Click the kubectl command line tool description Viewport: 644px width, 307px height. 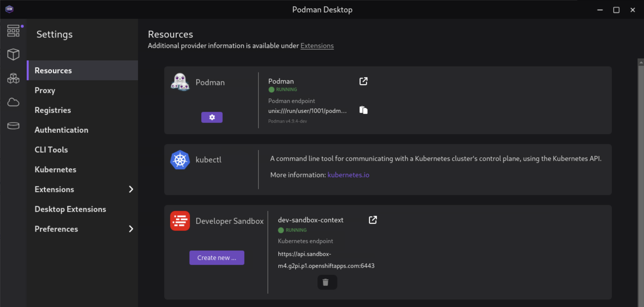click(x=436, y=158)
